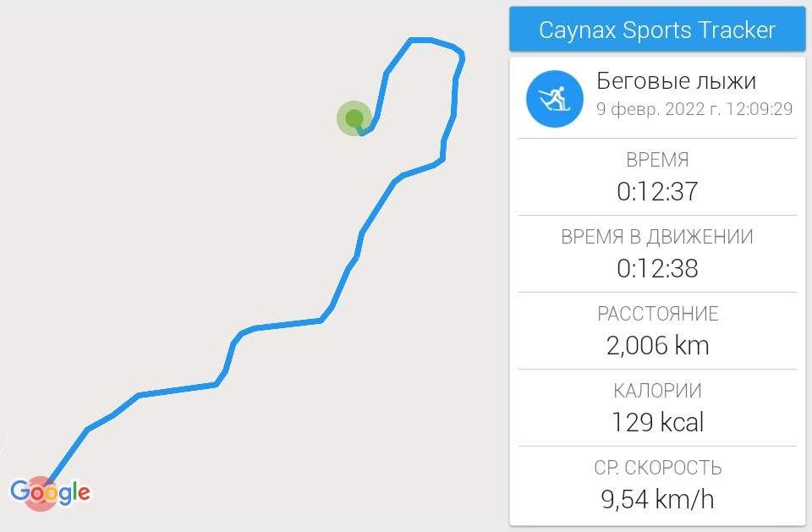Select the 9,54 km/h average speed value
The width and height of the screenshot is (812, 532).
(657, 499)
